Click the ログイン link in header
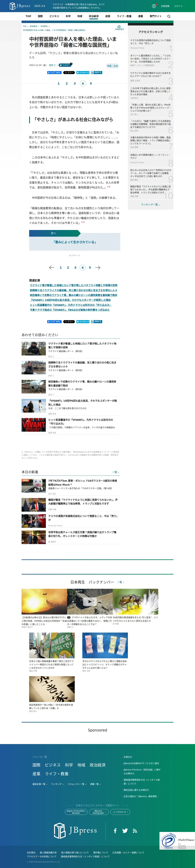 (178, 6)
